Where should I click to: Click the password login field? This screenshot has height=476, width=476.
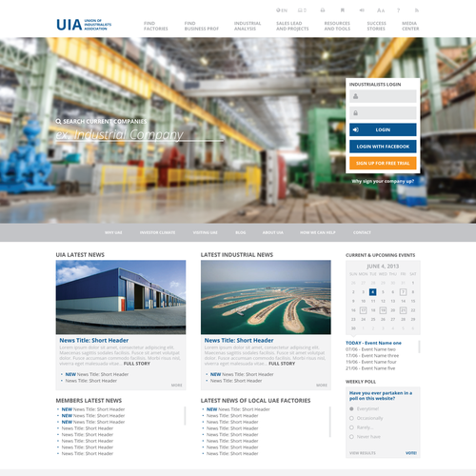tap(383, 113)
